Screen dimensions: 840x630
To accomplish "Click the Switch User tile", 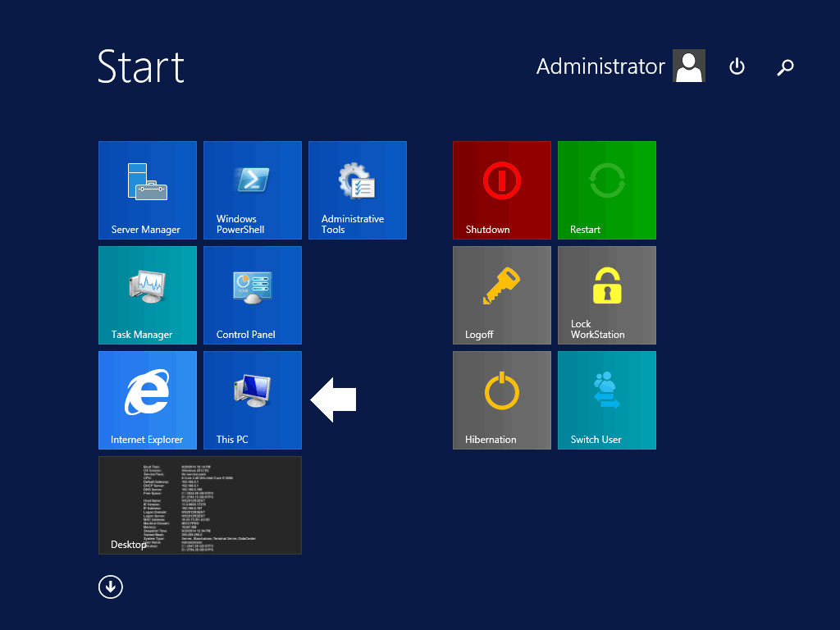I will tap(607, 400).
